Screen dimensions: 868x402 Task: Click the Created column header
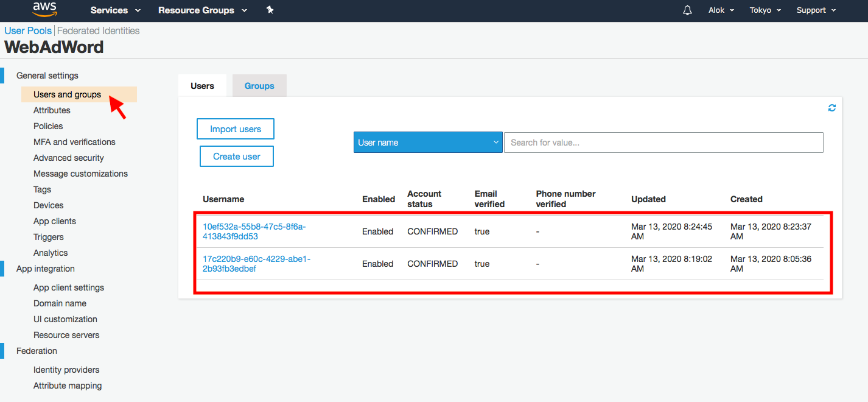click(746, 199)
